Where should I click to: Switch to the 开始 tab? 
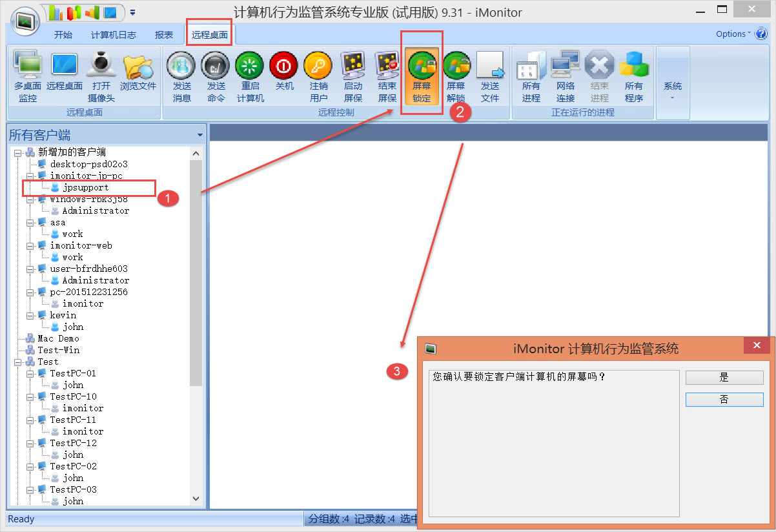pyautogui.click(x=63, y=35)
